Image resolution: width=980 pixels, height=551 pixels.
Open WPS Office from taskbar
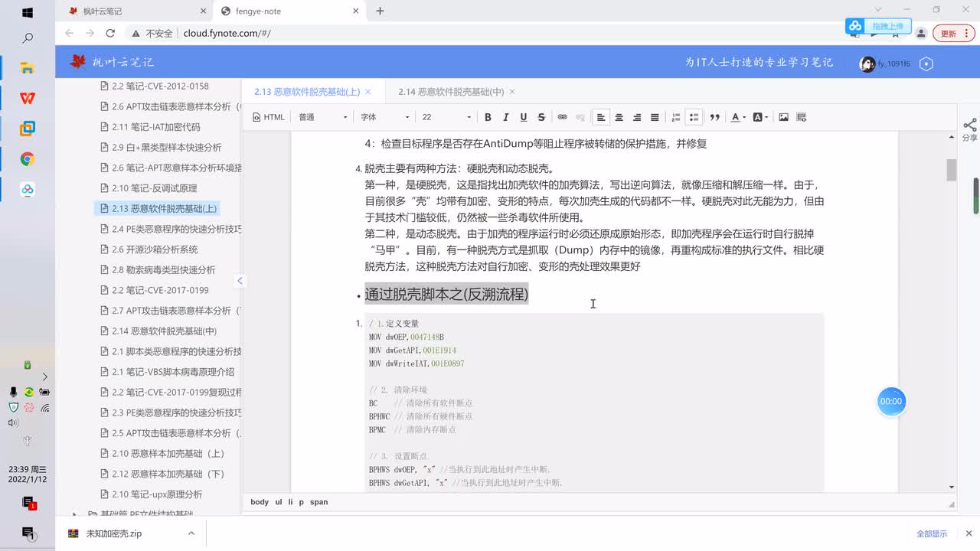(28, 98)
